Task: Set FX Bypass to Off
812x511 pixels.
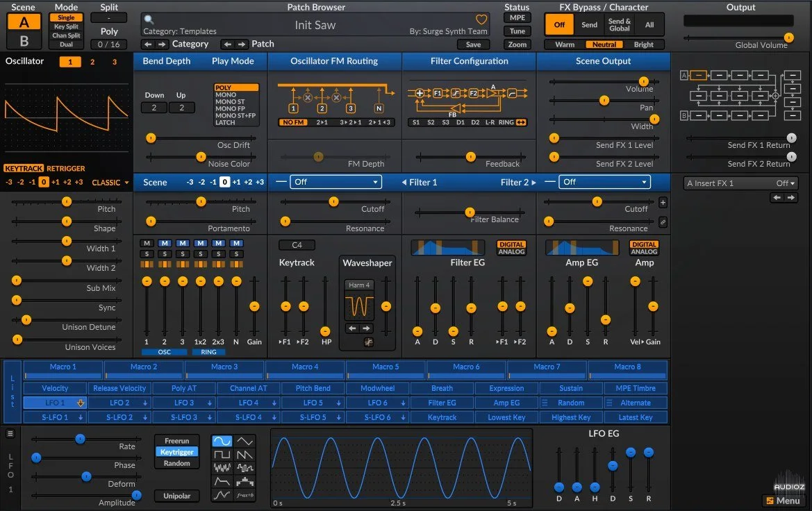Action: 559,25
